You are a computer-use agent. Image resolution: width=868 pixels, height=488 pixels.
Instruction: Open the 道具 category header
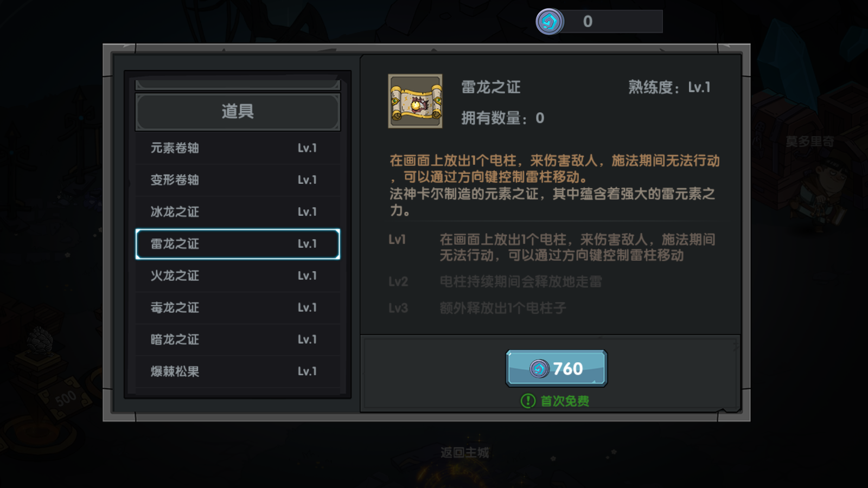(x=238, y=112)
